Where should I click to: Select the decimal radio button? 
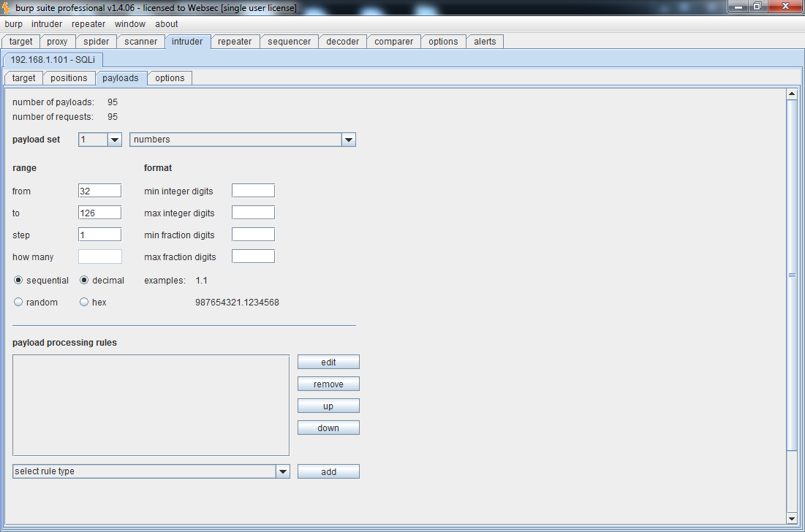tap(84, 281)
